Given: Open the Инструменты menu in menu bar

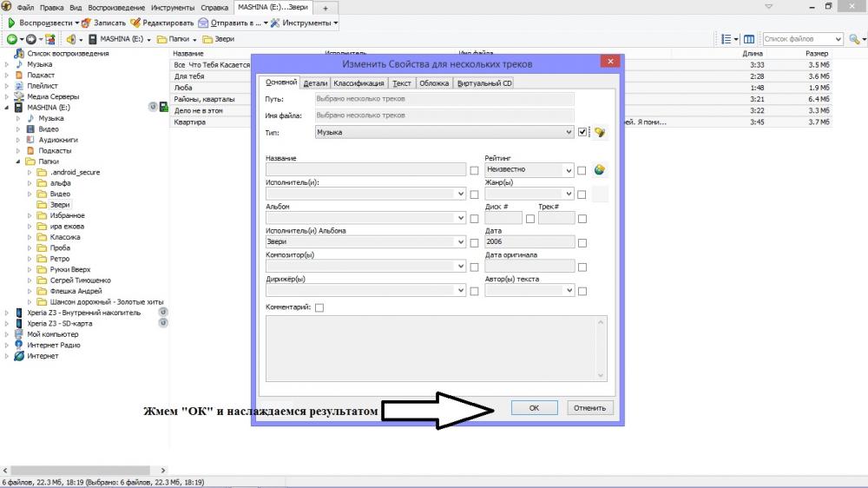Looking at the screenshot, I should pyautogui.click(x=173, y=8).
